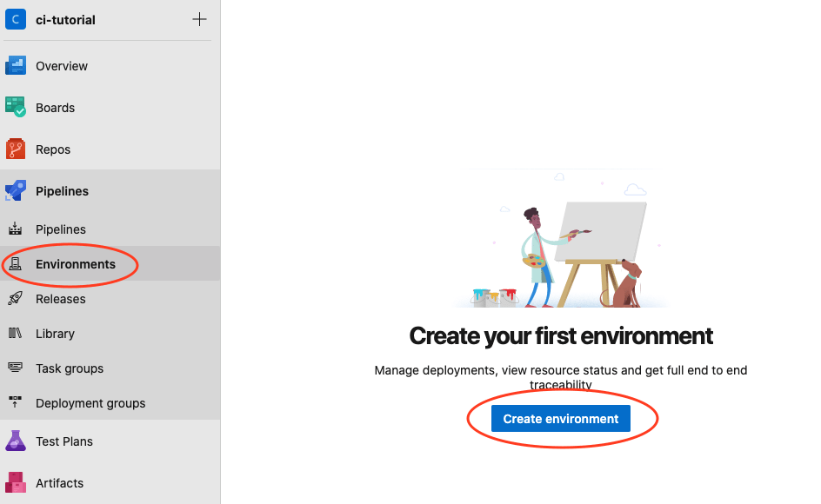Click the 'Manage deployments, view resource status' description
This screenshot has width=821, height=504.
561,377
